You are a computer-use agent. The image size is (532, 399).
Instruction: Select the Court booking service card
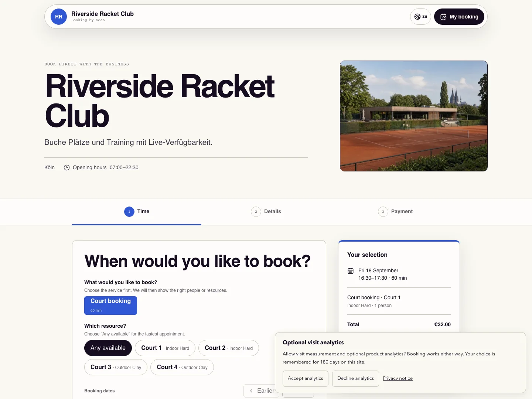pos(110,306)
